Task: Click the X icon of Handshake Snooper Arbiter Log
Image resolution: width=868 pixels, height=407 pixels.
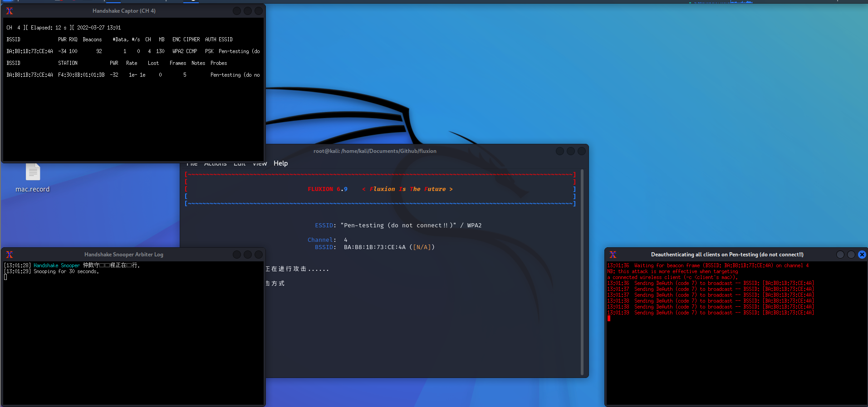Action: (10, 255)
